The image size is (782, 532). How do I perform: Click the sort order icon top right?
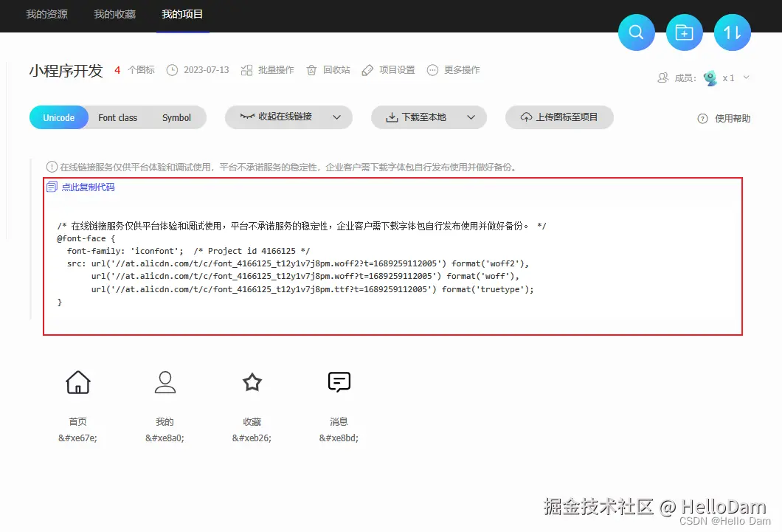pyautogui.click(x=732, y=32)
